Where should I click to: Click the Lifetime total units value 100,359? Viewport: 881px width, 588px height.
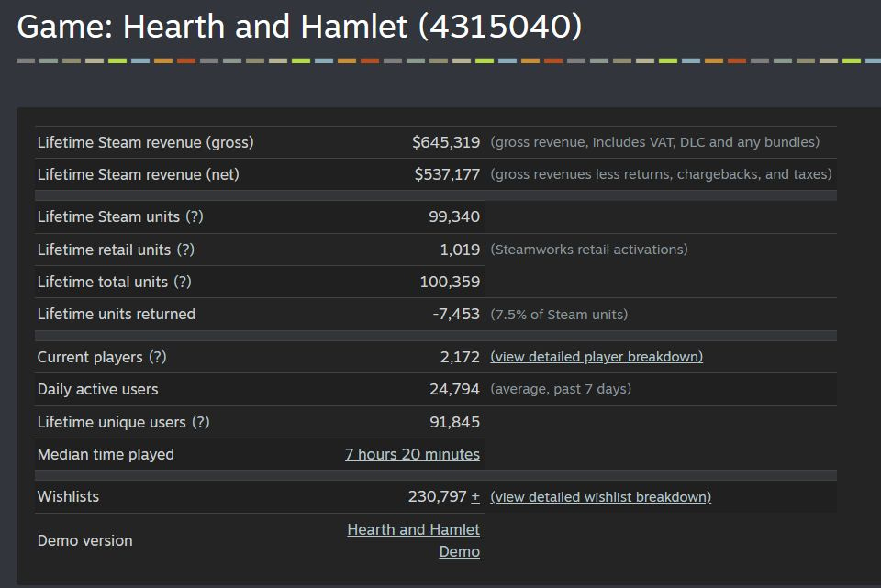pyautogui.click(x=450, y=282)
